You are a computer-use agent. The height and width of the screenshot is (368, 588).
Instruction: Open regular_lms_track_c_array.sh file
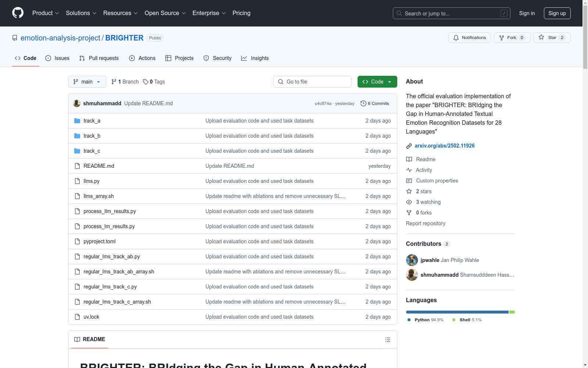(117, 302)
